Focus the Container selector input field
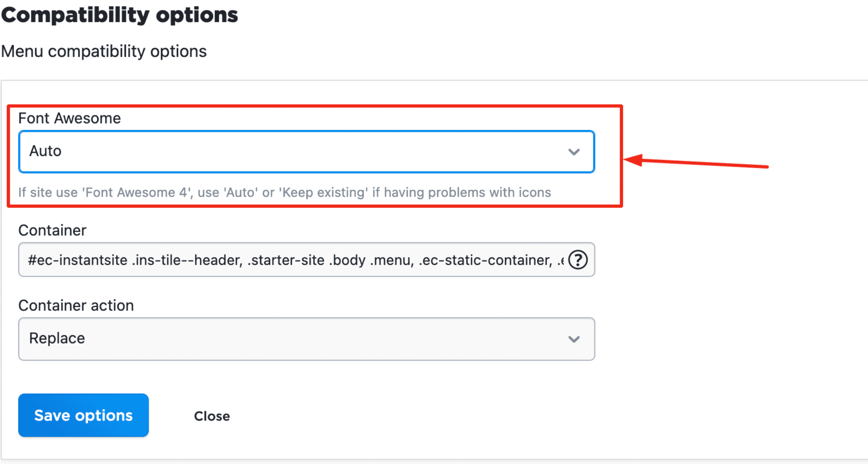This screenshot has width=868, height=464. tap(294, 260)
